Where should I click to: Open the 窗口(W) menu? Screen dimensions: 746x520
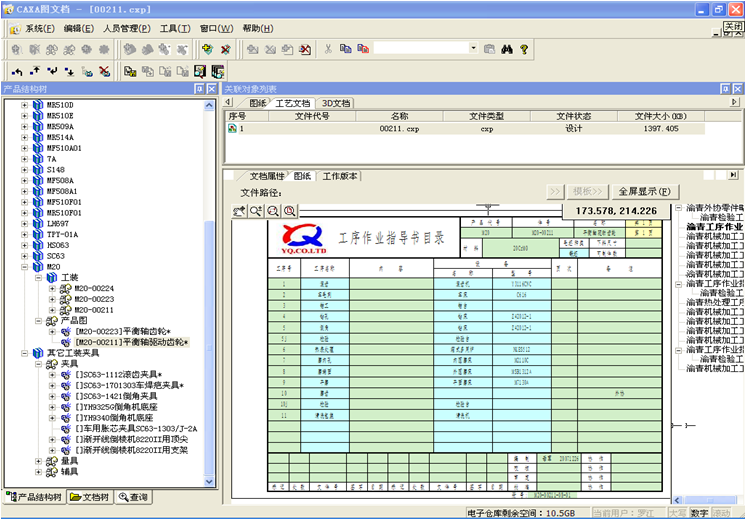(216, 29)
